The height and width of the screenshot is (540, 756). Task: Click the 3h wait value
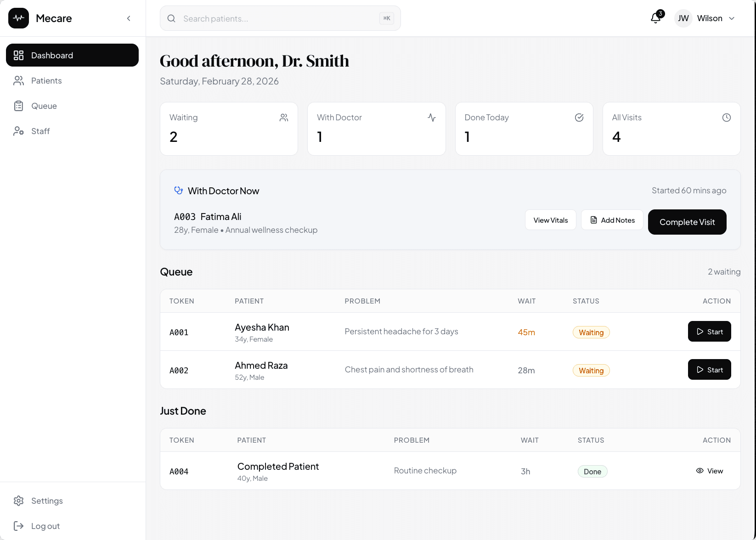(525, 472)
